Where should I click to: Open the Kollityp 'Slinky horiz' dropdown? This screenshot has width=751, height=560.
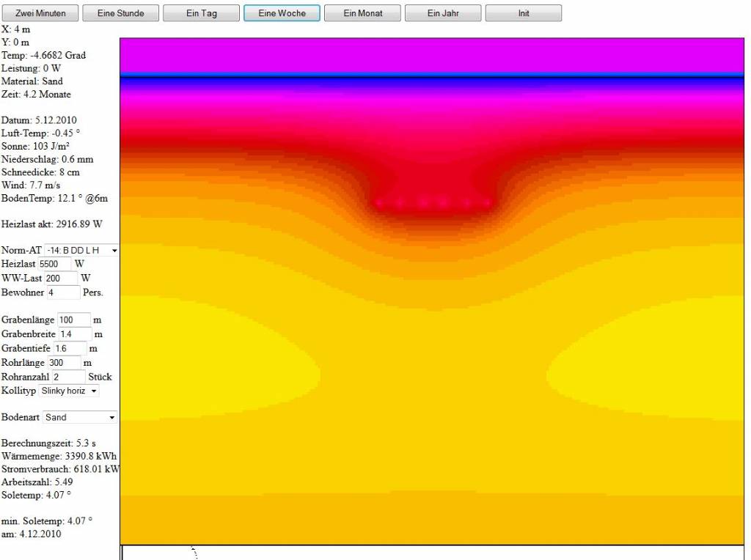pos(68,391)
